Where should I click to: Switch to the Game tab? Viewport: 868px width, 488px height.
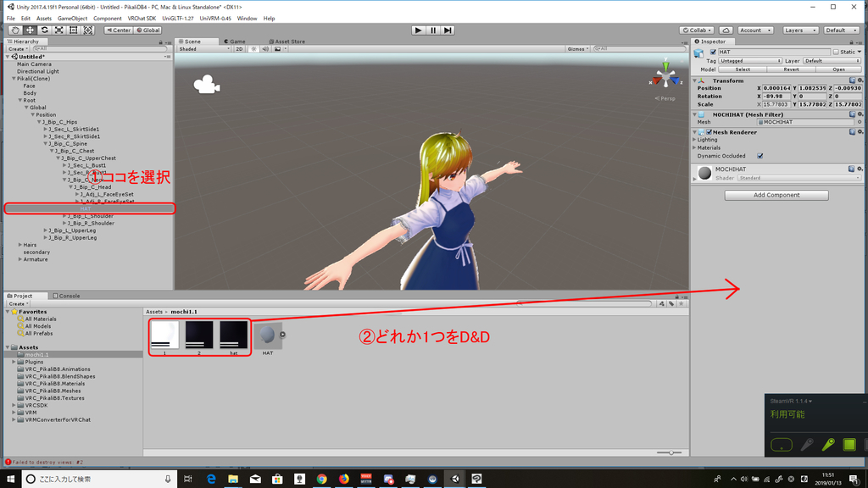(235, 42)
